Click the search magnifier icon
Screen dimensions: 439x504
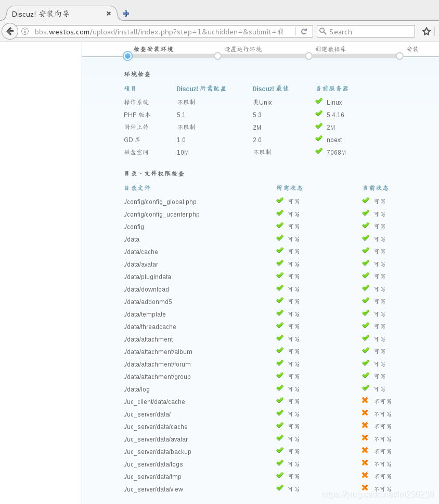pos(322,31)
